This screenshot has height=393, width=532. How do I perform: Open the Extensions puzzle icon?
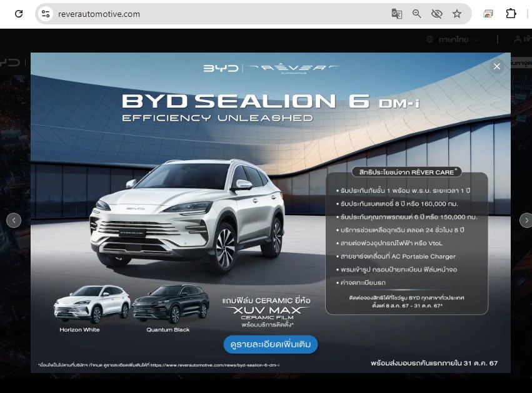coord(511,14)
